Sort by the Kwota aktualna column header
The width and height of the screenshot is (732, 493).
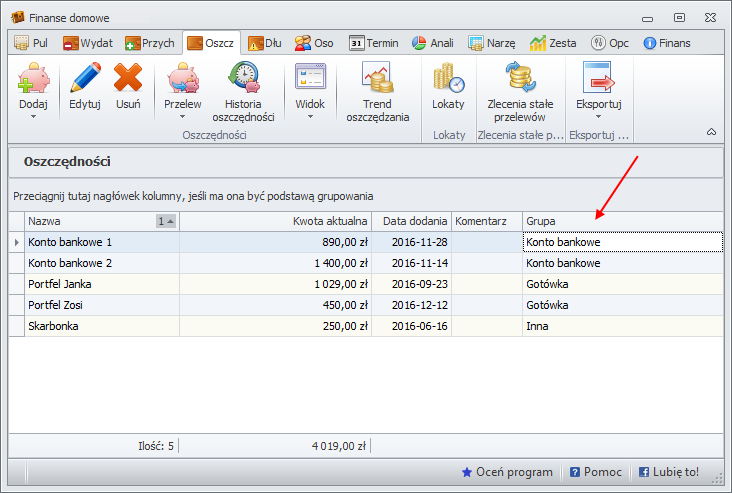pyautogui.click(x=275, y=221)
